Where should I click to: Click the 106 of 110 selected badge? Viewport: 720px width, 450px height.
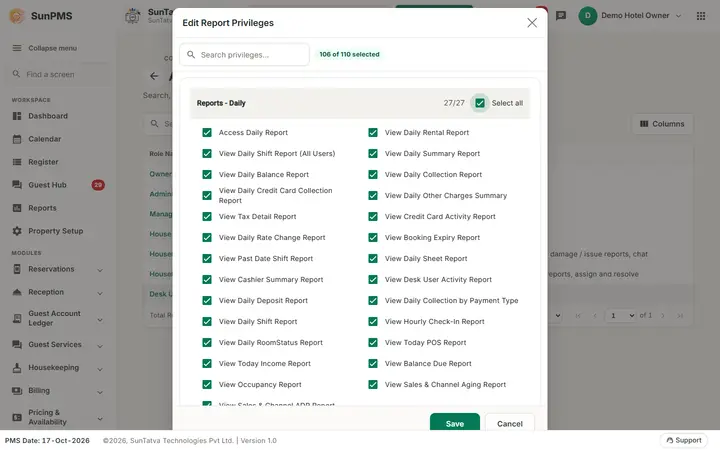(349, 54)
